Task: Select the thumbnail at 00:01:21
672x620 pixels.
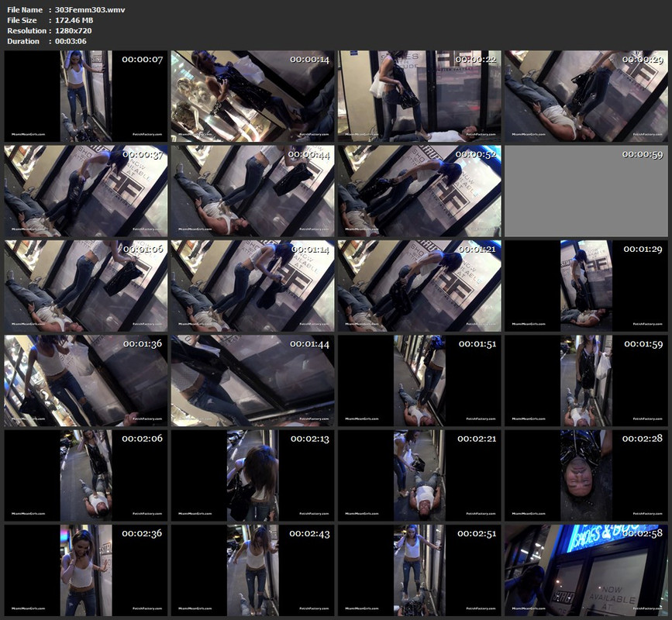Action: click(419, 286)
